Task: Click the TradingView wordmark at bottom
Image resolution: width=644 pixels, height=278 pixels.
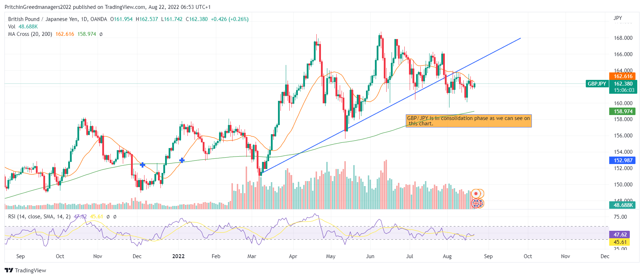Action: [x=31, y=271]
